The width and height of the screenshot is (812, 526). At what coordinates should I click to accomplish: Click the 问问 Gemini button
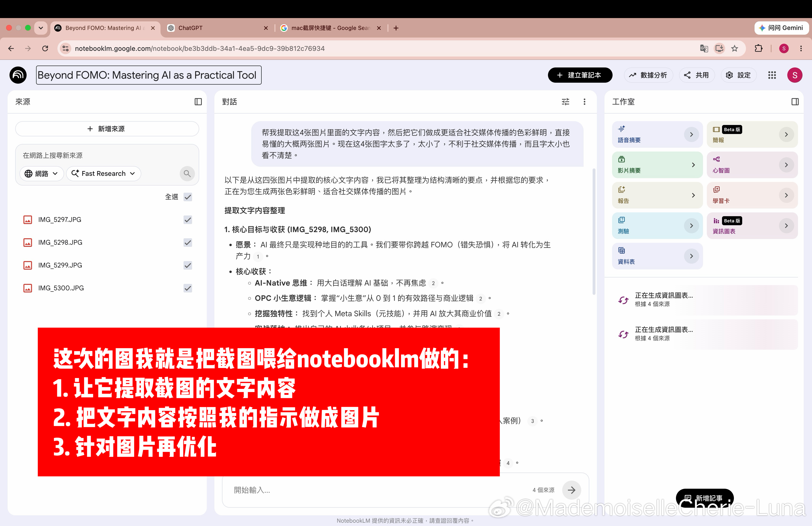781,28
